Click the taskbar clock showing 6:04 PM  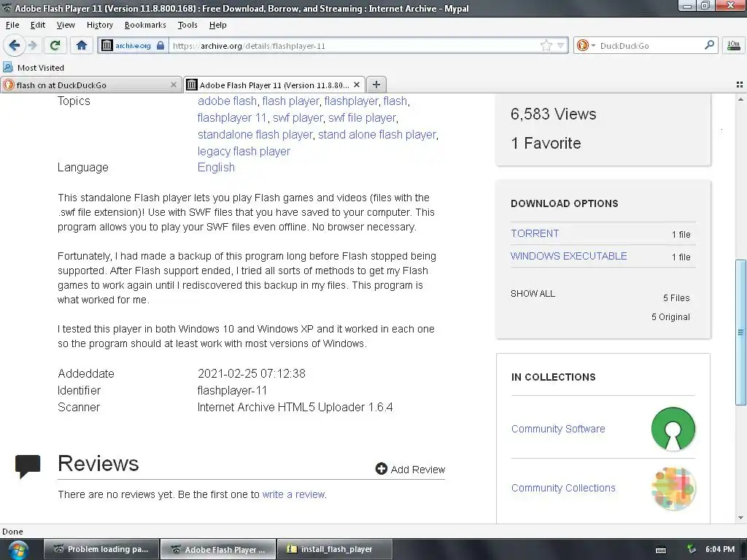720,549
